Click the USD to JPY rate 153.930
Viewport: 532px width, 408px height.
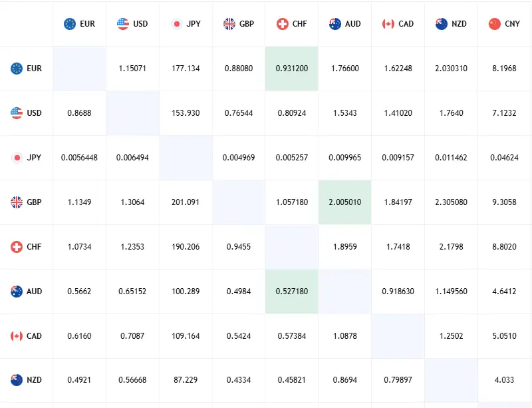pos(186,113)
